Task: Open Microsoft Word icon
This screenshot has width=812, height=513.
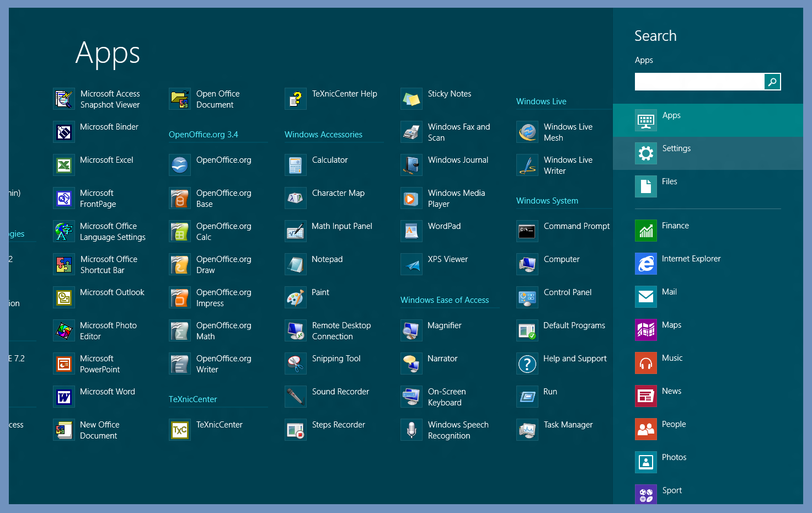Action: click(x=64, y=397)
